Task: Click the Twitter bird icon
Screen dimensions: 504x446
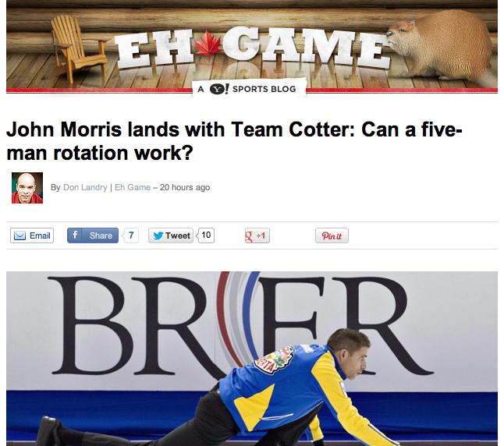Action: pyautogui.click(x=158, y=235)
